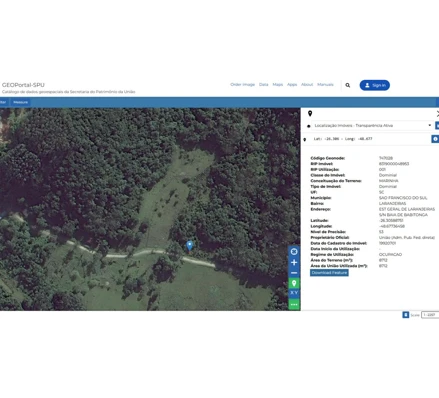Click the Conceituação do Terreno value MARINHA
Viewport: 439px width, 398px height.
pos(389,181)
